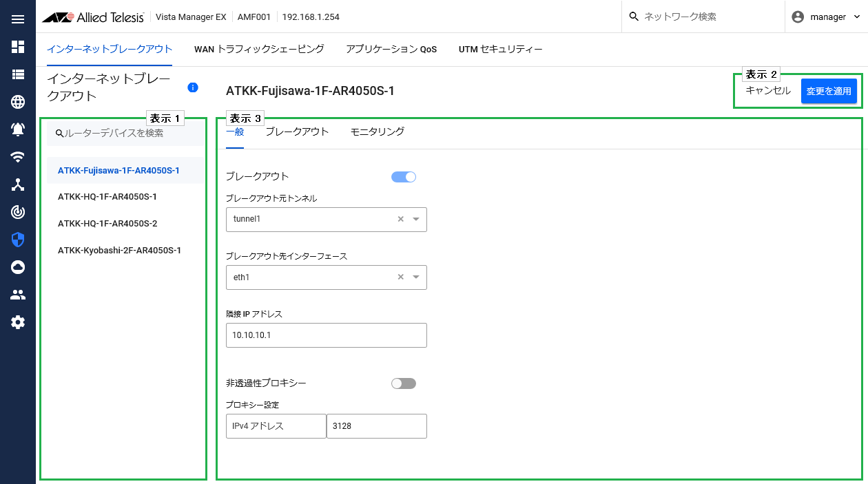This screenshot has height=484, width=868.
Task: Click the proxy port field showing 3128
Action: pos(377,426)
